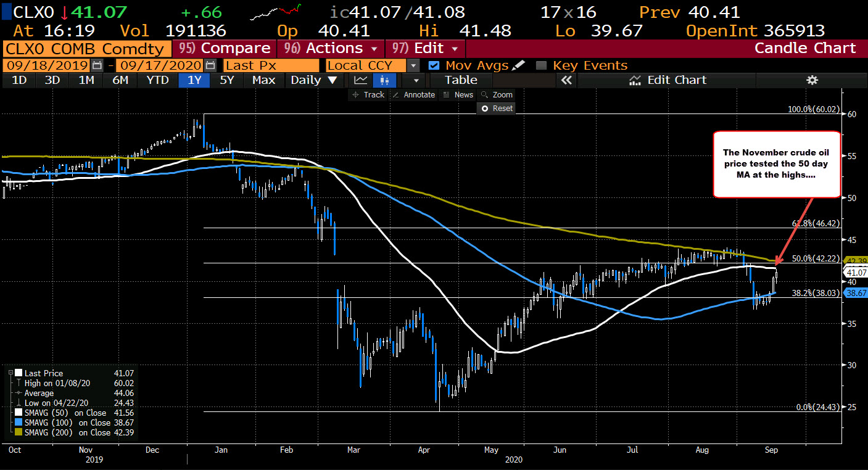Click the 38.2%(38.03) Fibonacci level label

814,293
